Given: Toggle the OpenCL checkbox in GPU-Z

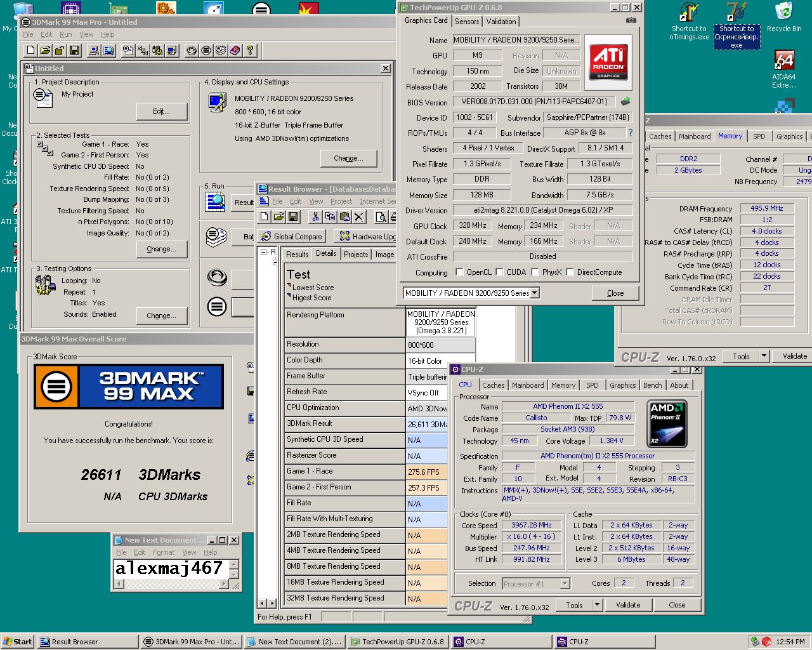Looking at the screenshot, I should (459, 272).
